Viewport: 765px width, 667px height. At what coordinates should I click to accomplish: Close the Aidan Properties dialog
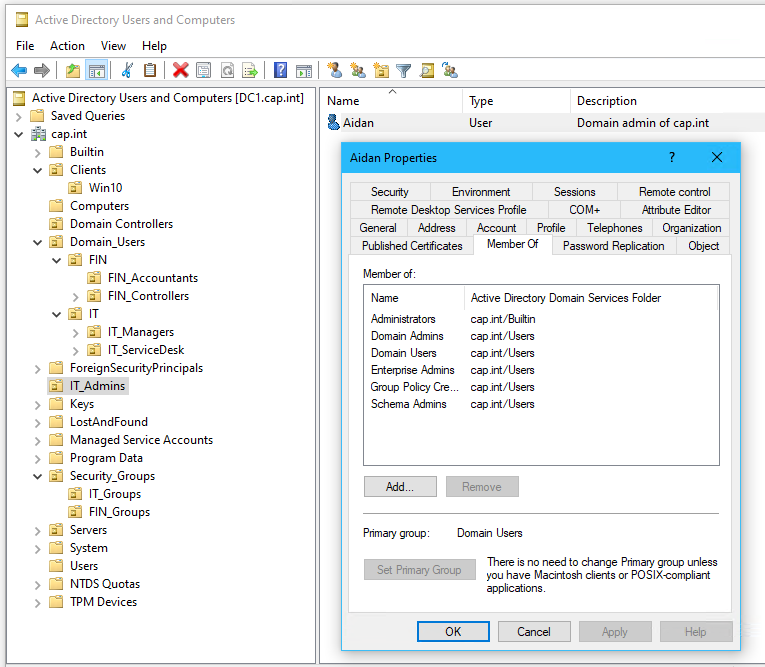pyautogui.click(x=717, y=157)
